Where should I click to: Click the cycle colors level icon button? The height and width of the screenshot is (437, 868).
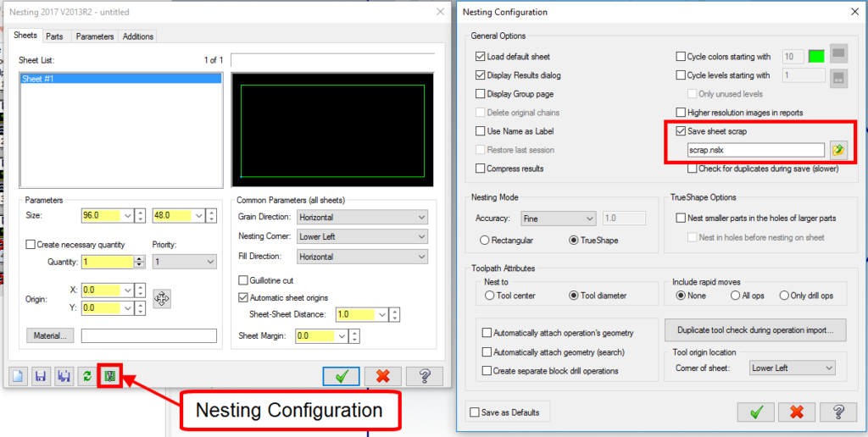[838, 55]
